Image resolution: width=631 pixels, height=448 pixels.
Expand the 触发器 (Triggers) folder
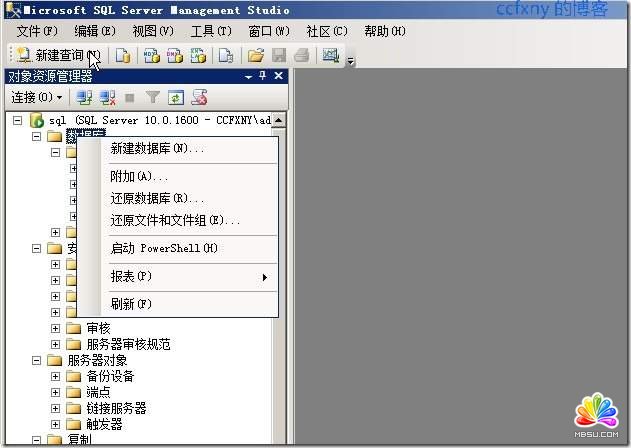point(56,424)
